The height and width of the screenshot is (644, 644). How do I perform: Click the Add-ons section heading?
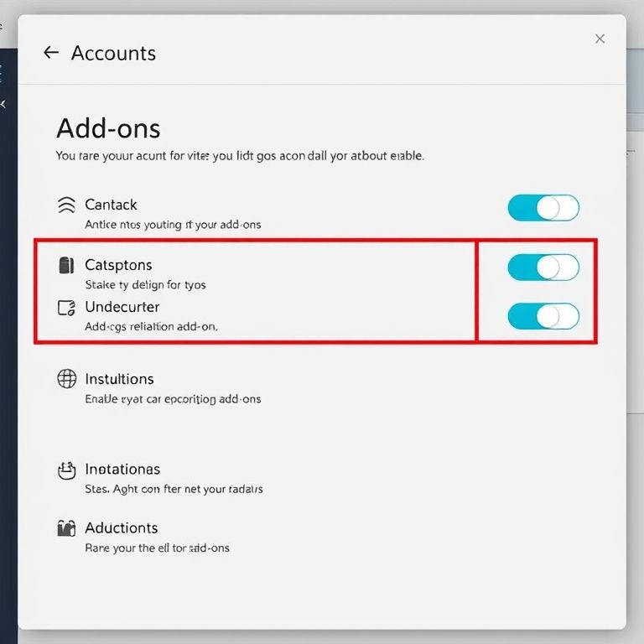pyautogui.click(x=108, y=128)
